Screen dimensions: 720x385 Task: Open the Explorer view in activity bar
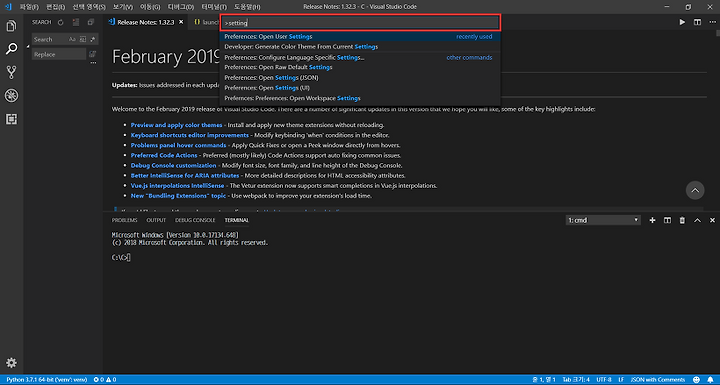[x=11, y=26]
